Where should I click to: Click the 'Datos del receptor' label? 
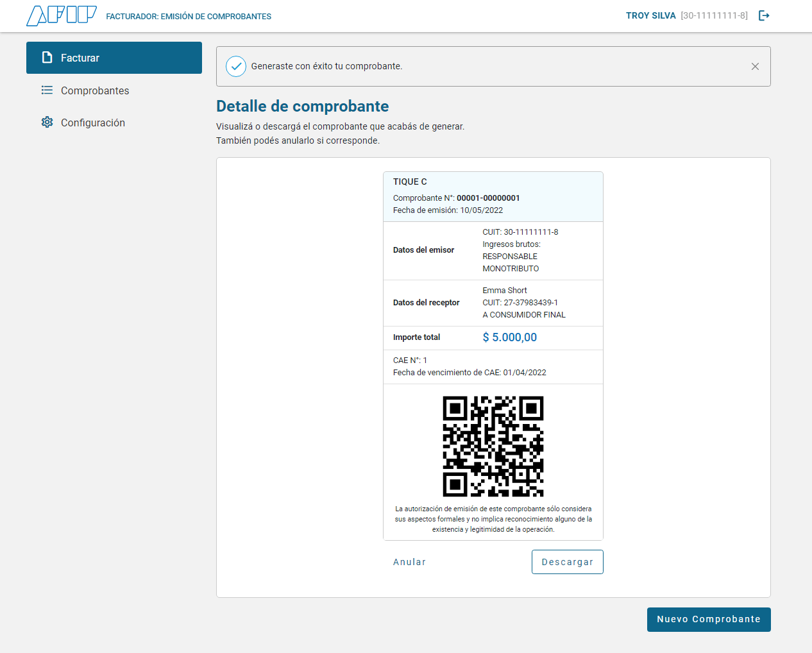coord(427,303)
